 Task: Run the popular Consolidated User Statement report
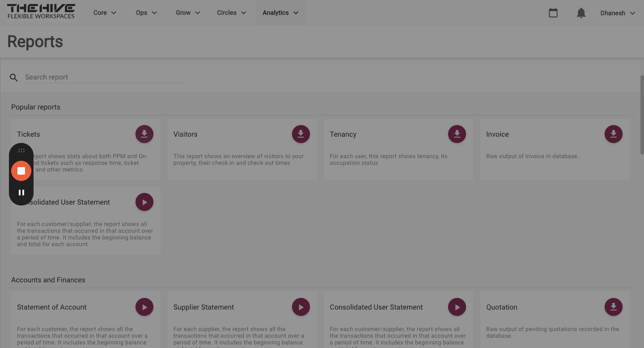point(144,202)
